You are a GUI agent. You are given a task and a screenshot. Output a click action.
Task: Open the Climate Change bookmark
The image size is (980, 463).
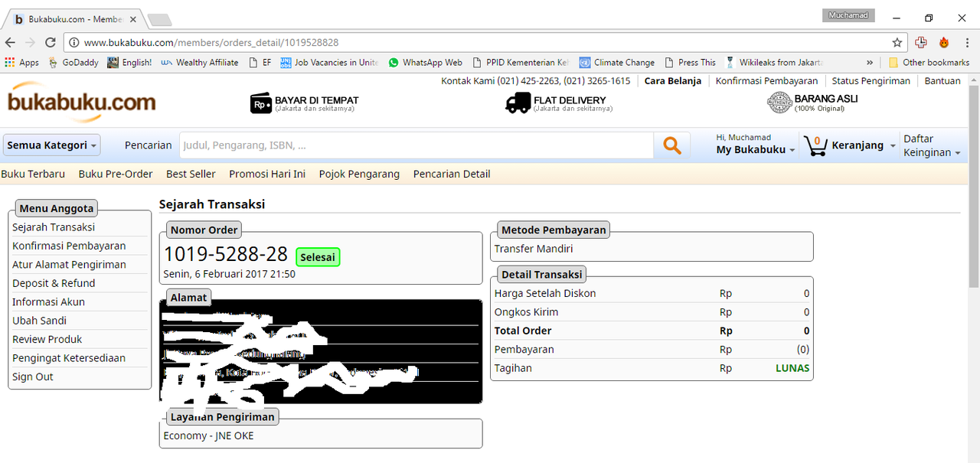pyautogui.click(x=617, y=63)
